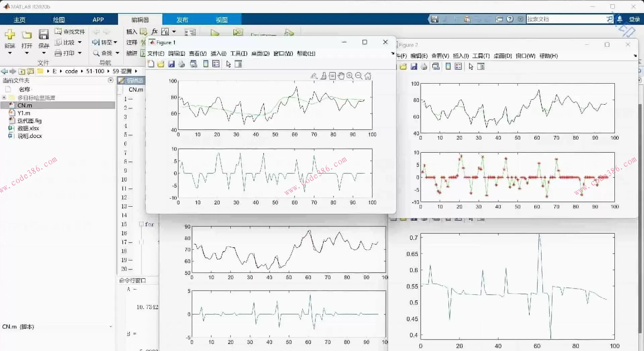
Task: Click the zoom in icon above Figure 1 axes
Action: pos(350,76)
